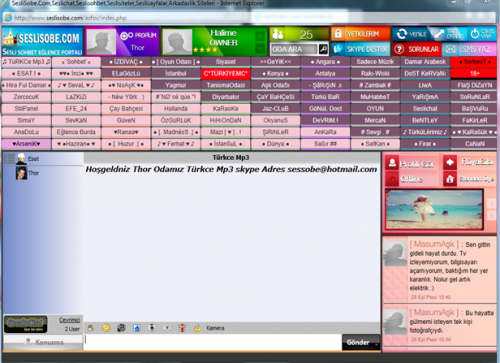Open the Sorunlar question mark button
Image resolution: width=500 pixels, height=363 pixels.
tap(399, 49)
